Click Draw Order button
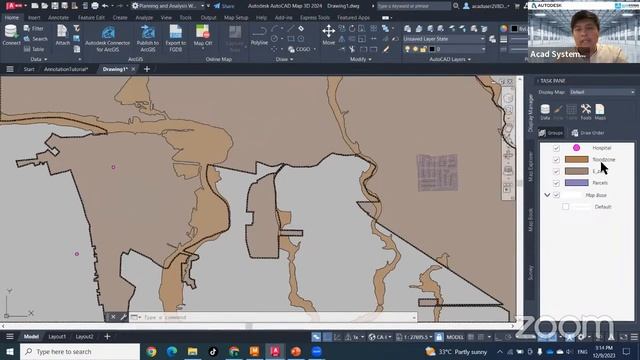Image resolution: width=640 pixels, height=360 pixels. 588,133
